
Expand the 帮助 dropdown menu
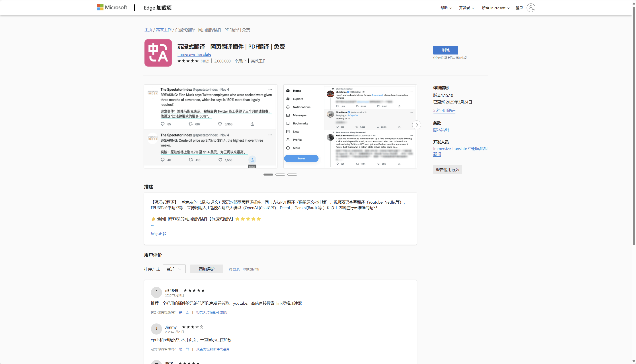[x=446, y=8]
